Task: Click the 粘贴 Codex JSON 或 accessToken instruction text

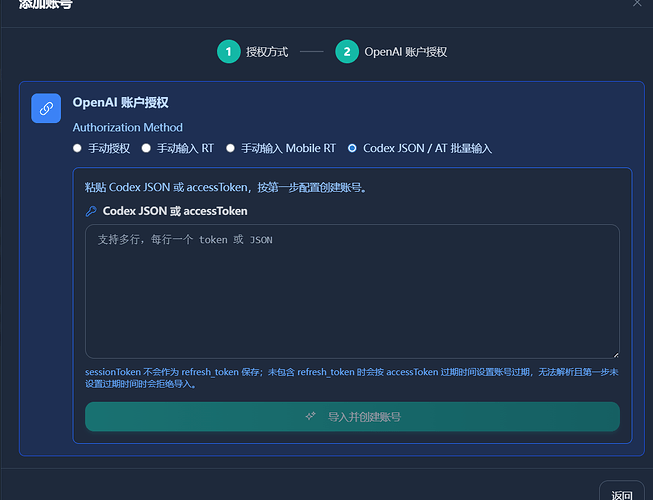Action: (225, 187)
